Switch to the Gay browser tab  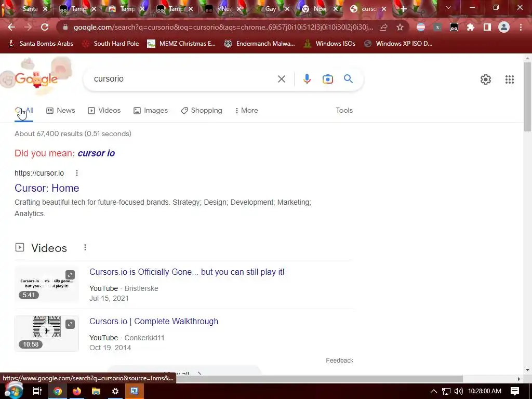(271, 9)
